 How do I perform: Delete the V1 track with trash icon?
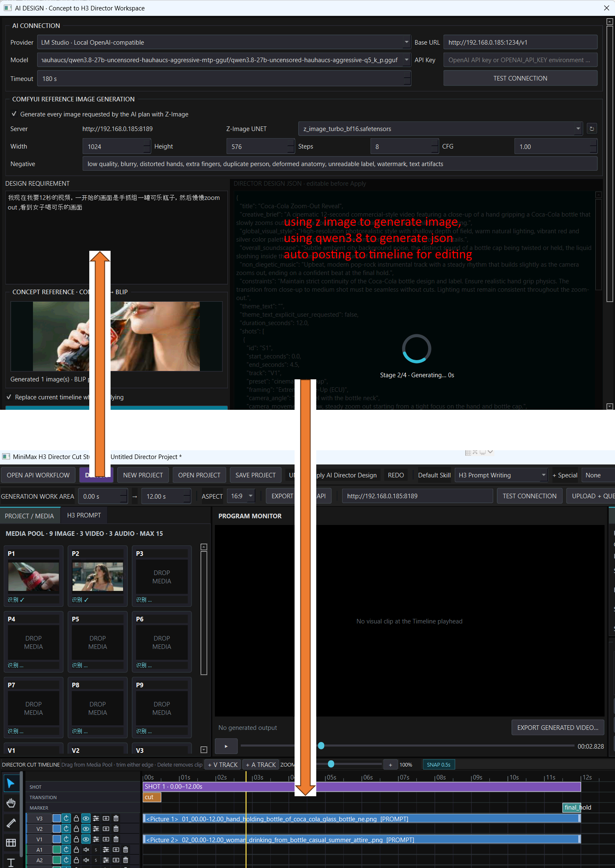(x=116, y=839)
